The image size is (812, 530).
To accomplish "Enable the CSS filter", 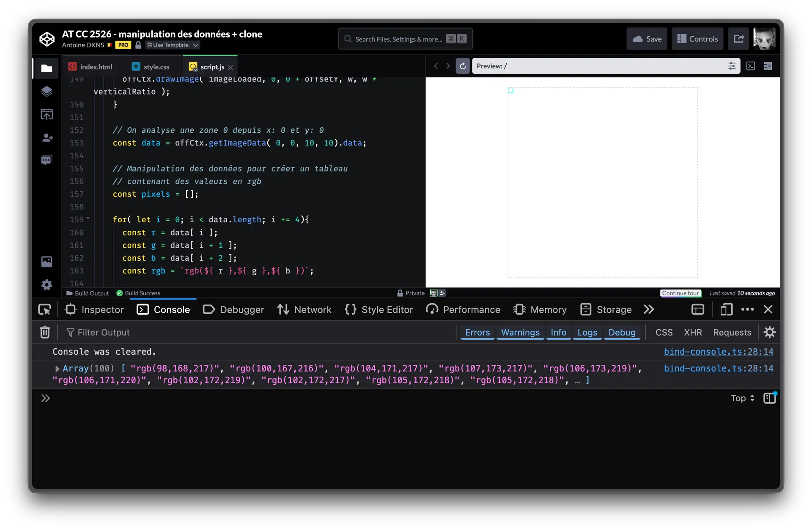I will point(664,332).
